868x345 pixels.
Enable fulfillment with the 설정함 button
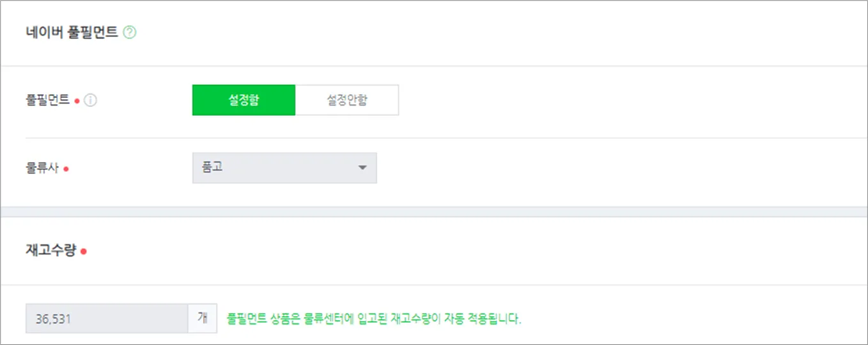click(244, 100)
